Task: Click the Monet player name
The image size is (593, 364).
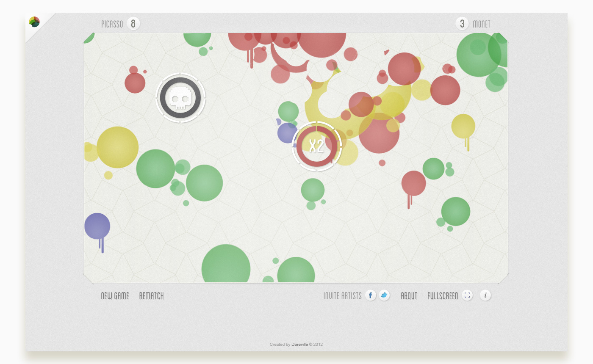Action: 482,24
